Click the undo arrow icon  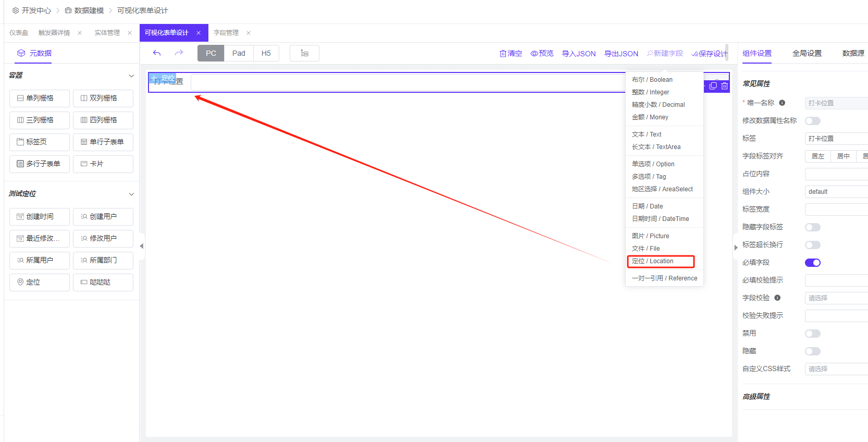157,53
